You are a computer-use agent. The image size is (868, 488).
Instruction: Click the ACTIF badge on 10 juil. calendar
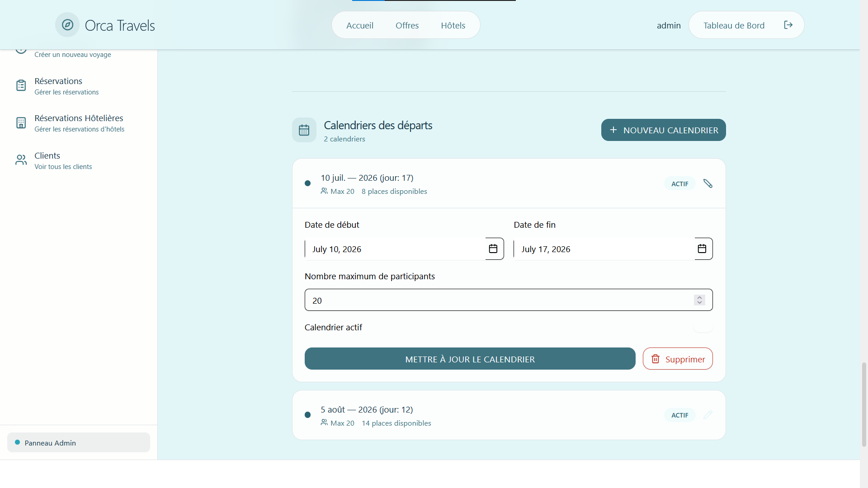point(679,184)
